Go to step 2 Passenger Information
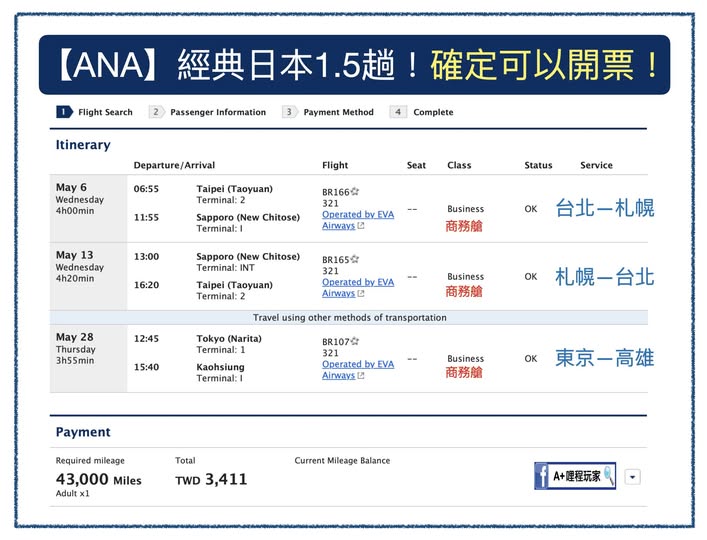Screen dimensions: 707x540 coord(208,112)
